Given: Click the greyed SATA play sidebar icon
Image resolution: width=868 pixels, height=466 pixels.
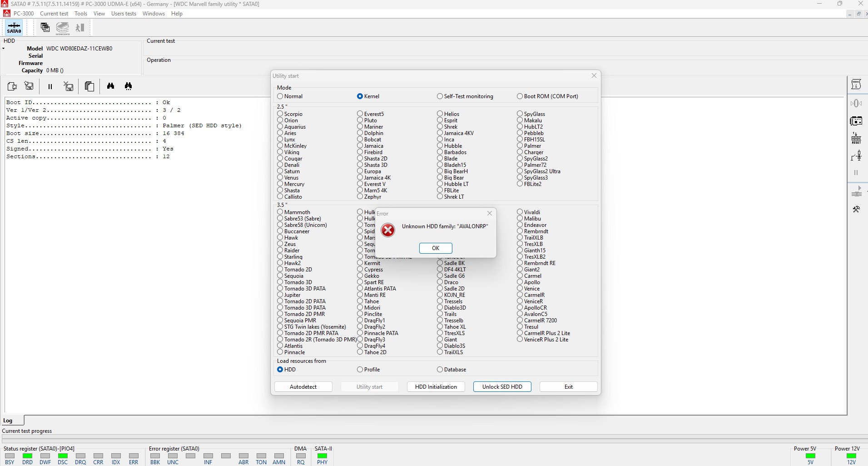Looking at the screenshot, I should click(857, 191).
